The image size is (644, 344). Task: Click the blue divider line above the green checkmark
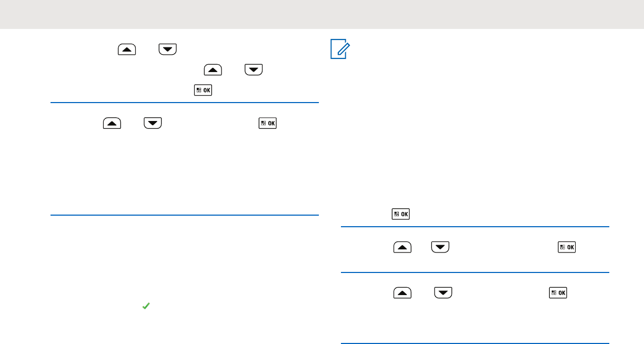(x=185, y=215)
